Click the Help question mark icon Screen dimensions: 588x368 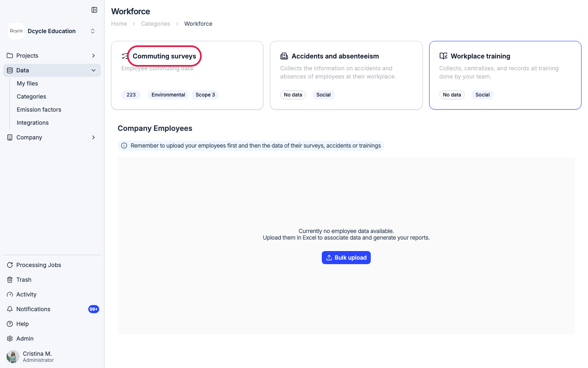(x=10, y=324)
